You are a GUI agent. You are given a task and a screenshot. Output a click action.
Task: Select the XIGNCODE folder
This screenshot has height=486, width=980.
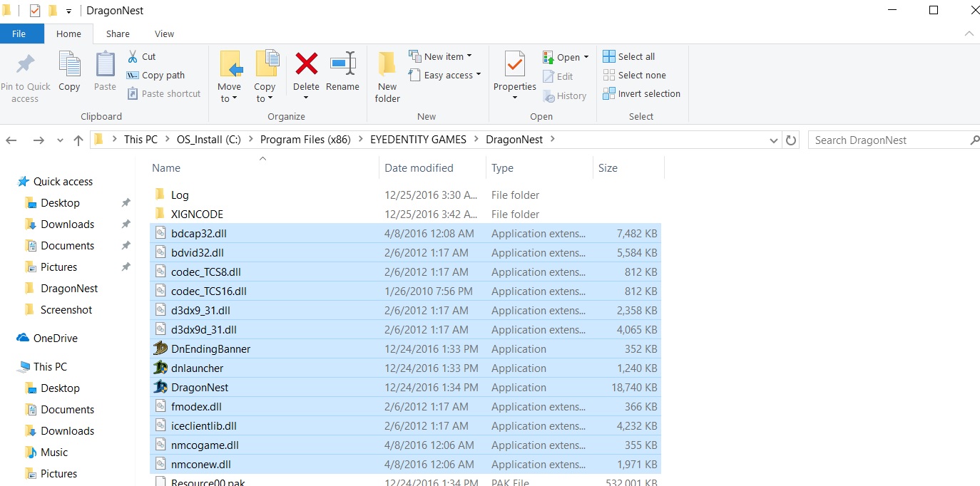[x=405, y=214]
